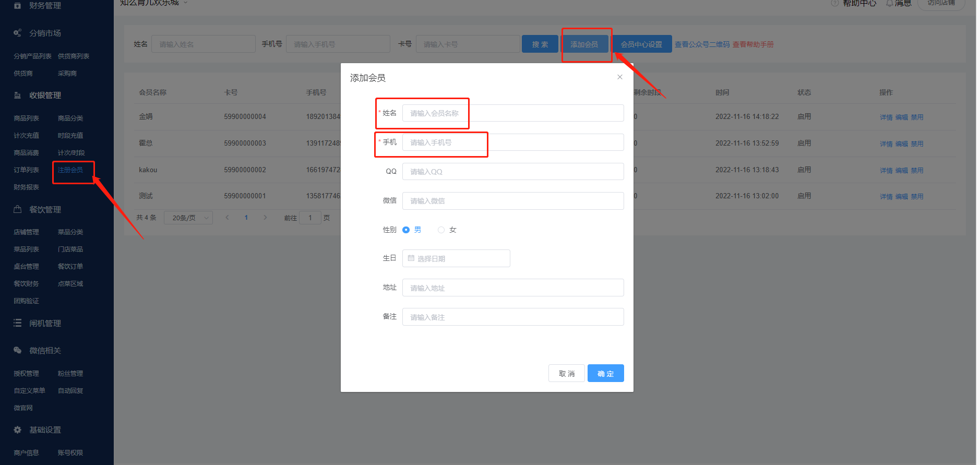Image resolution: width=980 pixels, height=465 pixels.
Task: Click the 请输入手机号 field in dialog
Action: [512, 142]
